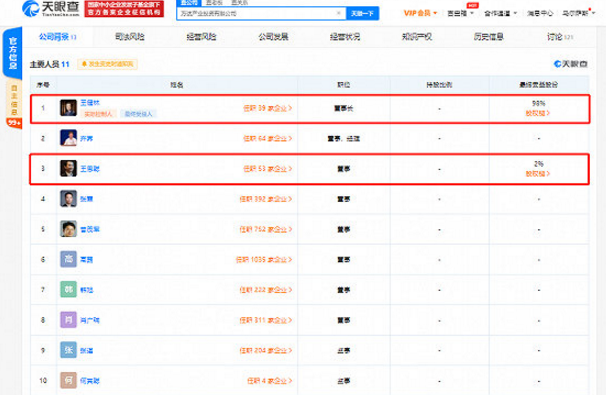Select the 查关系 search tab
Screen dimensions: 606x395
click(239, 3)
